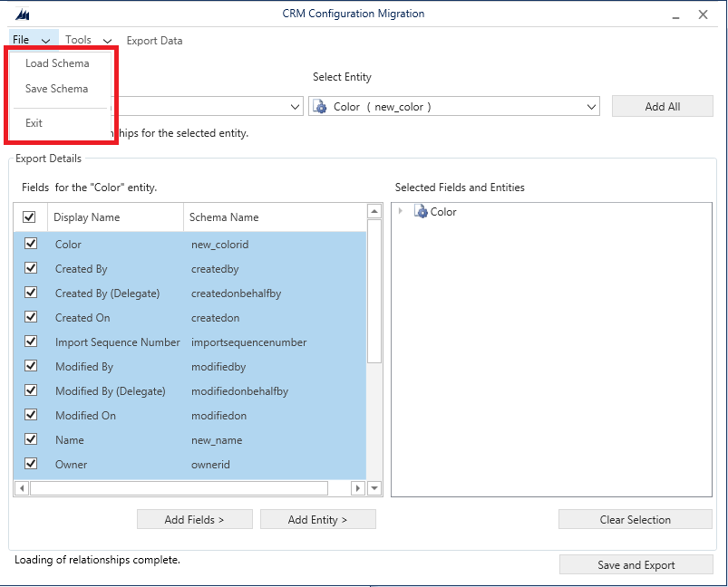728x587 pixels.
Task: Click the horizontal scrollbar right arrow
Action: pyautogui.click(x=358, y=488)
